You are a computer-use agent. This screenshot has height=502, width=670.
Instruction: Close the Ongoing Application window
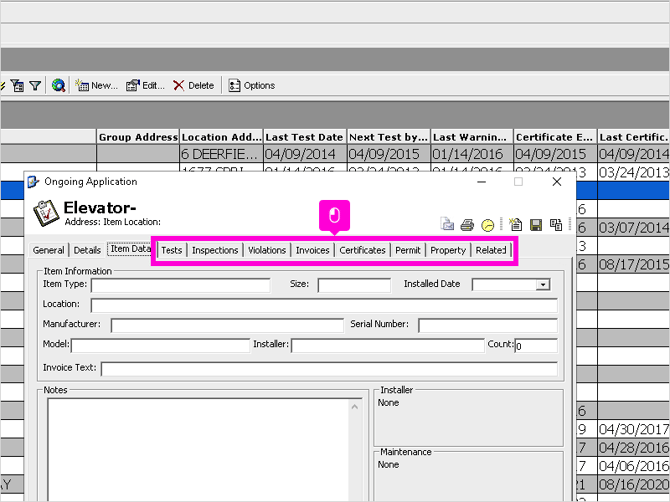click(556, 182)
